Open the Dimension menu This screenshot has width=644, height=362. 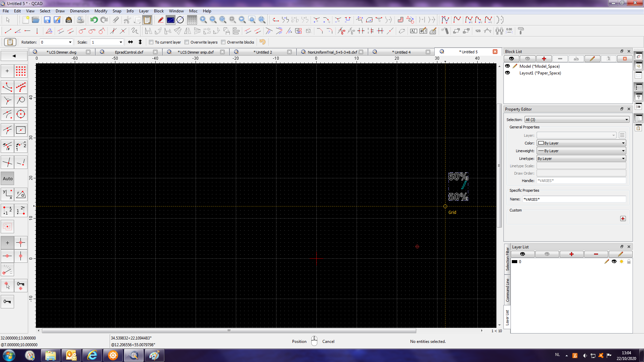[x=79, y=11]
